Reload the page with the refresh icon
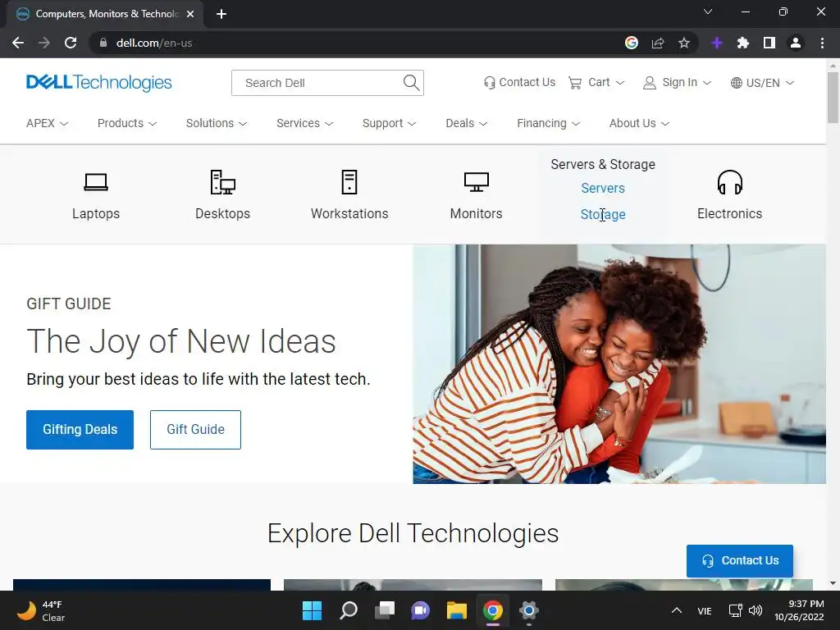 point(71,43)
